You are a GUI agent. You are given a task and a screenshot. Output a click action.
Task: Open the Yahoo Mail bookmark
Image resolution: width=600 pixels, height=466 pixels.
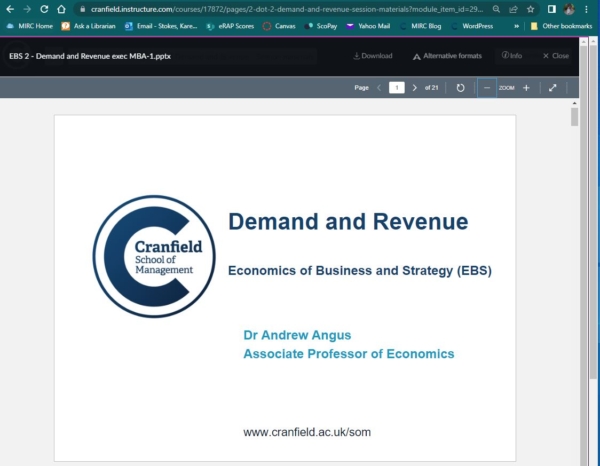pyautogui.click(x=368, y=26)
